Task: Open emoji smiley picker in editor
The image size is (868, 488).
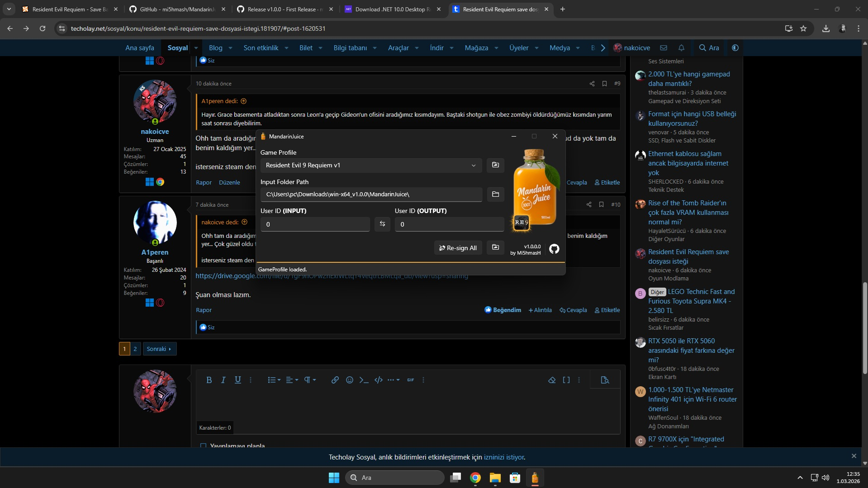Action: pyautogui.click(x=350, y=380)
